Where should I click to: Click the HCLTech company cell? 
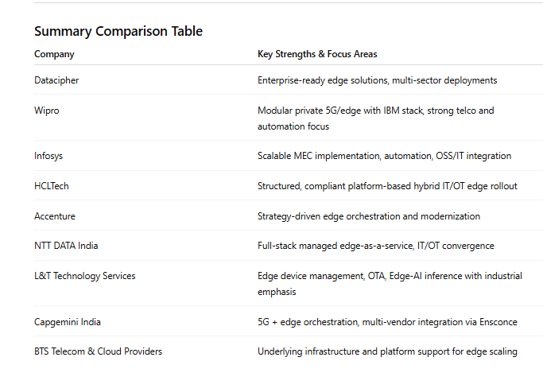coord(51,186)
